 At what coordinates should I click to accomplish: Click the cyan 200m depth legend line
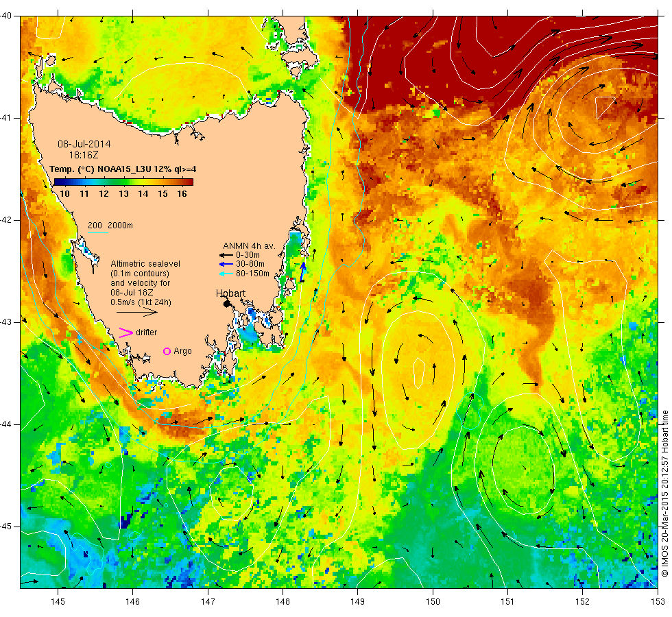[97, 232]
